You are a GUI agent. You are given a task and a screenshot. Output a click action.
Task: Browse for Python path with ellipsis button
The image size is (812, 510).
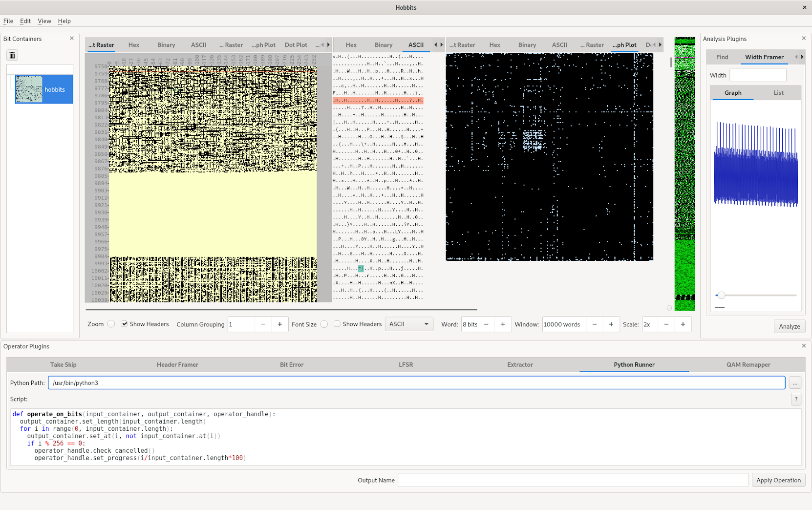point(795,383)
